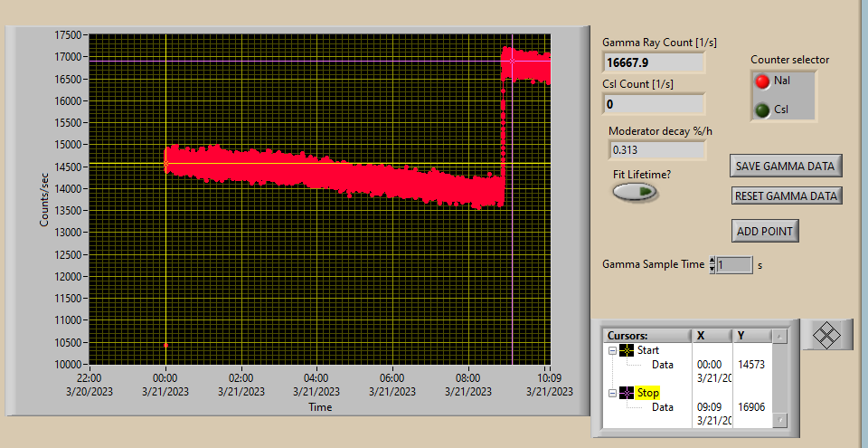Click the CsI Count value field
Screen dimensions: 868x448
[x=653, y=104]
